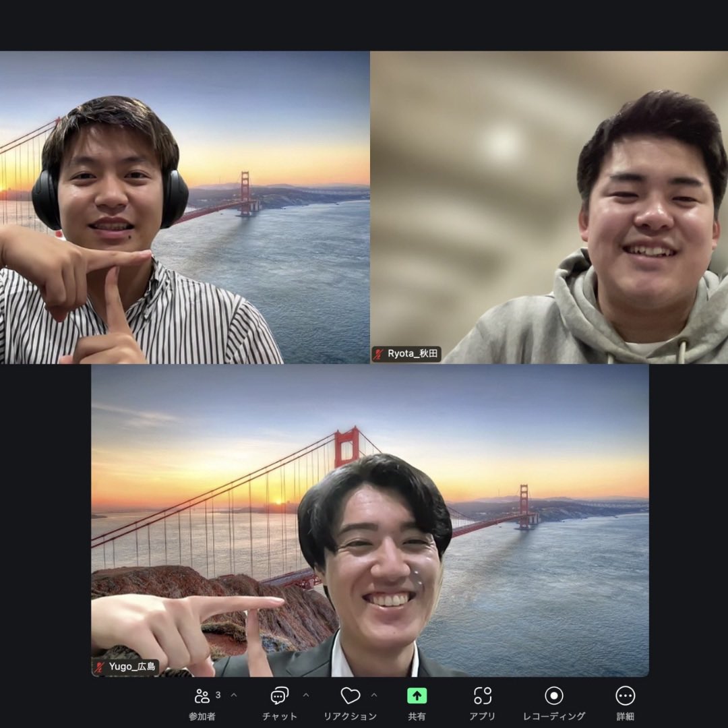Click the チャット label text

[280, 717]
